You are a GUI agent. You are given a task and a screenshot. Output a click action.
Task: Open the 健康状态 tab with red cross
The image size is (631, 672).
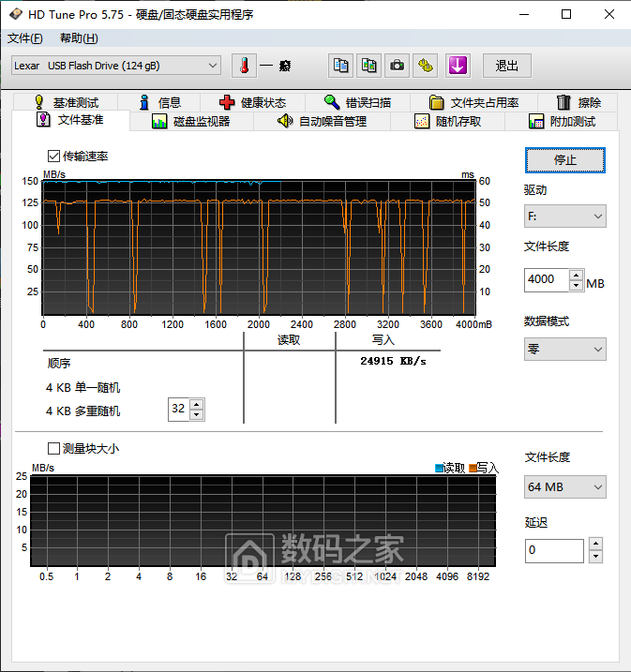click(x=251, y=102)
